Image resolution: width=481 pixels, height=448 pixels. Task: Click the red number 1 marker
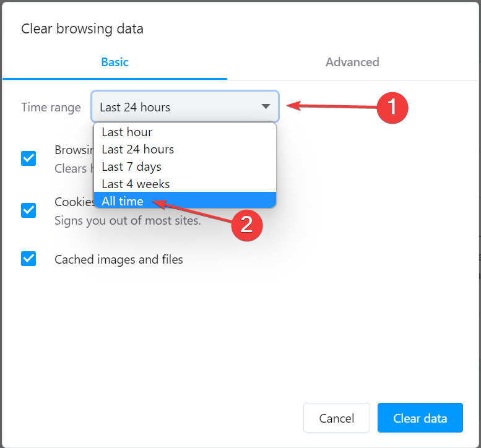392,107
